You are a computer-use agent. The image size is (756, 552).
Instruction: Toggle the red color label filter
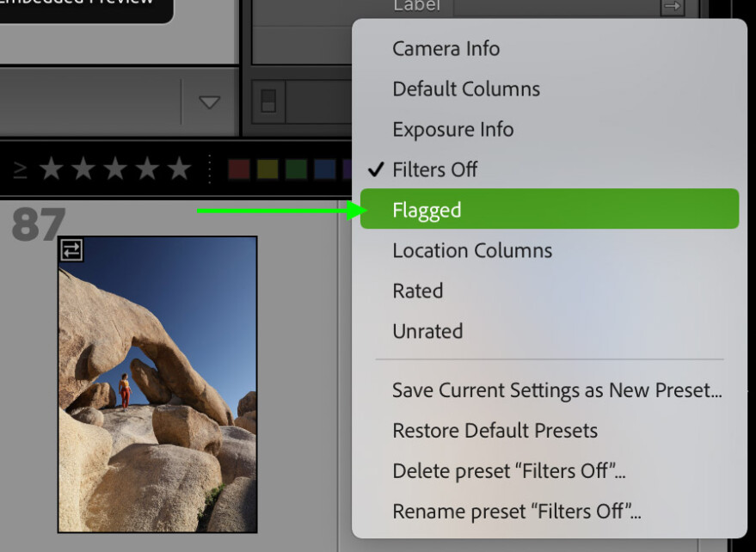click(239, 169)
